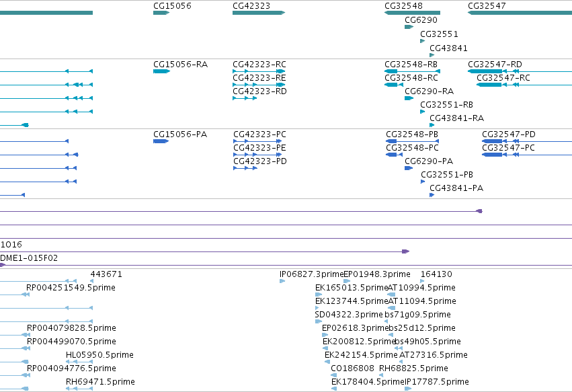
Task: Click the DME1-015F02 clone label
Action: tap(29, 258)
